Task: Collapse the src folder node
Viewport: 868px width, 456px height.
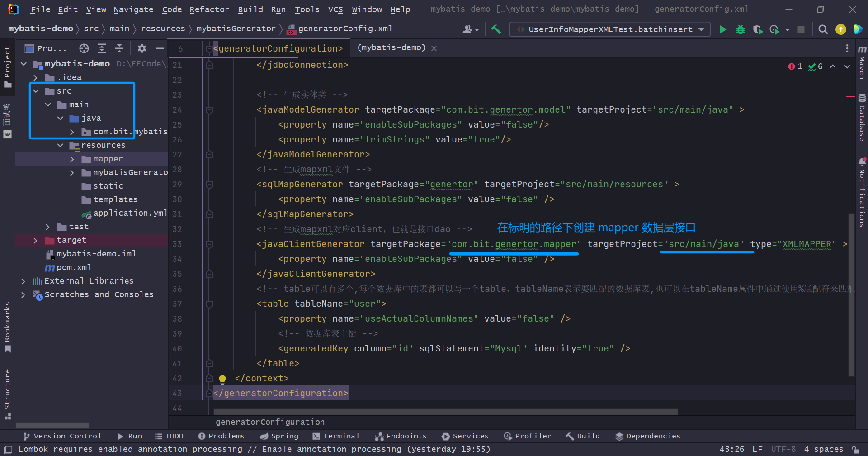Action: click(36, 91)
